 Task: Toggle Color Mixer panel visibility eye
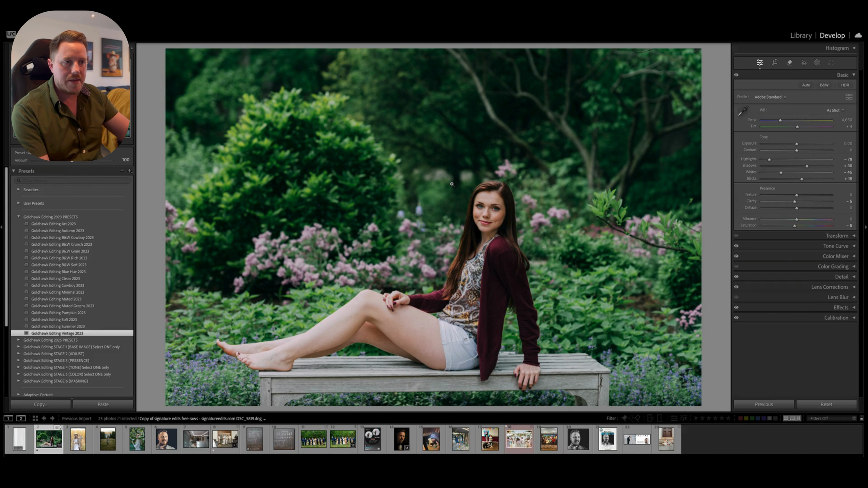click(x=736, y=256)
